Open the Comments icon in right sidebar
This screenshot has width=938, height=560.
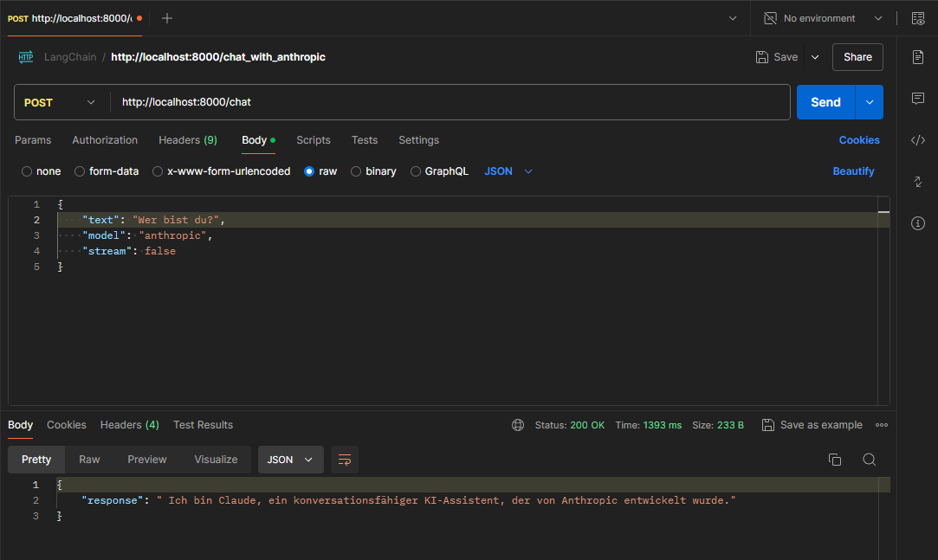coord(918,99)
